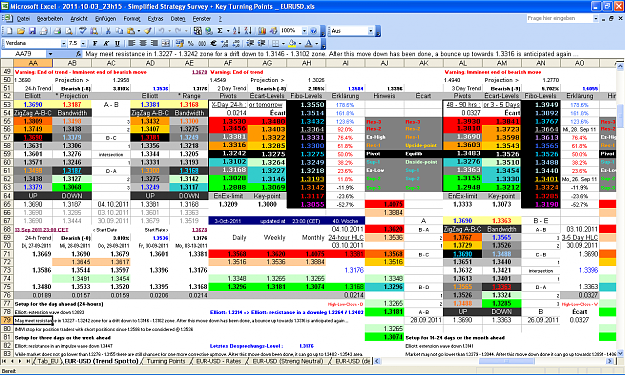Open the 100% zoom dropdown

(x=304, y=31)
